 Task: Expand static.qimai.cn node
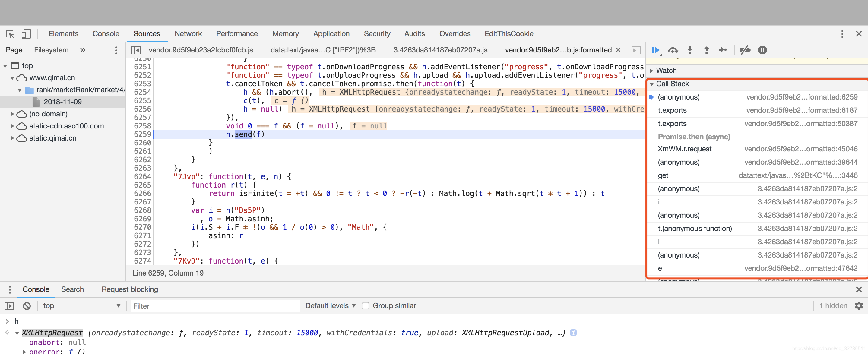[12, 138]
